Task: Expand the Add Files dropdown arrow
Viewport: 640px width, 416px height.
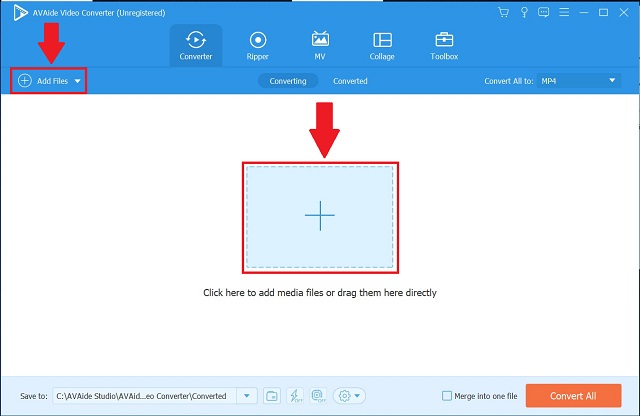Action: click(x=78, y=80)
